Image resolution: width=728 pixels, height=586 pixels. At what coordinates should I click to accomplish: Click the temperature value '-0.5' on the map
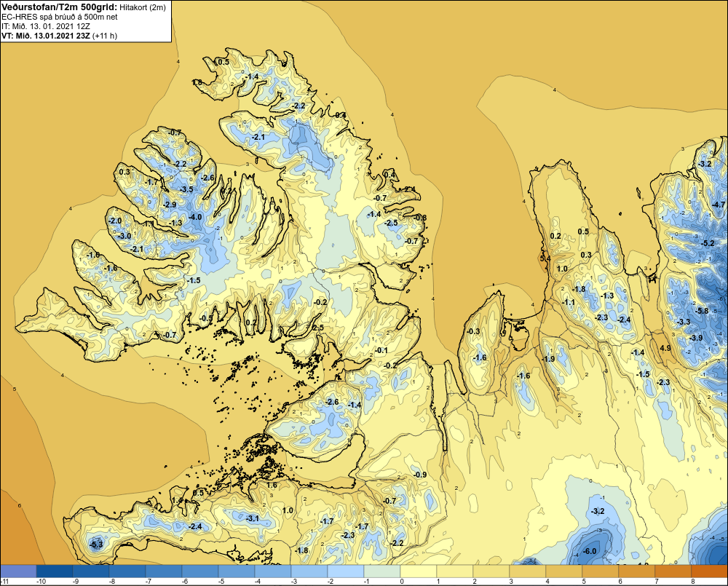point(205,318)
